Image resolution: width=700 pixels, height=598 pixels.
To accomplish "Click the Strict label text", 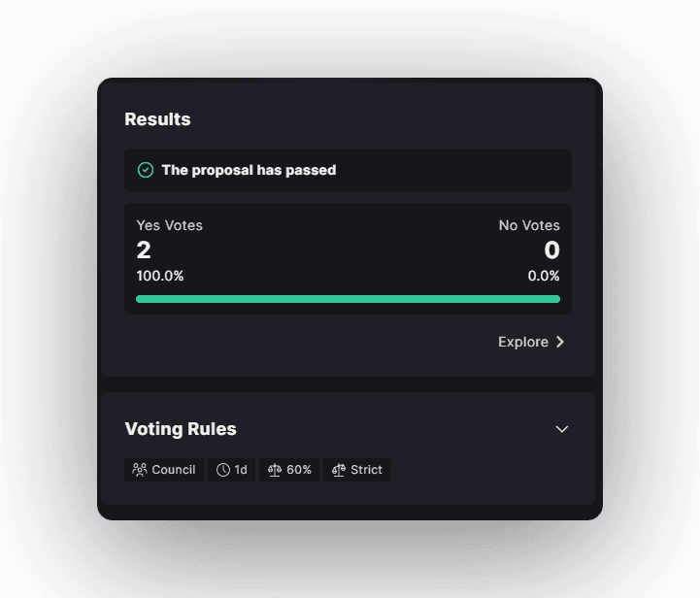I will click(x=366, y=470).
